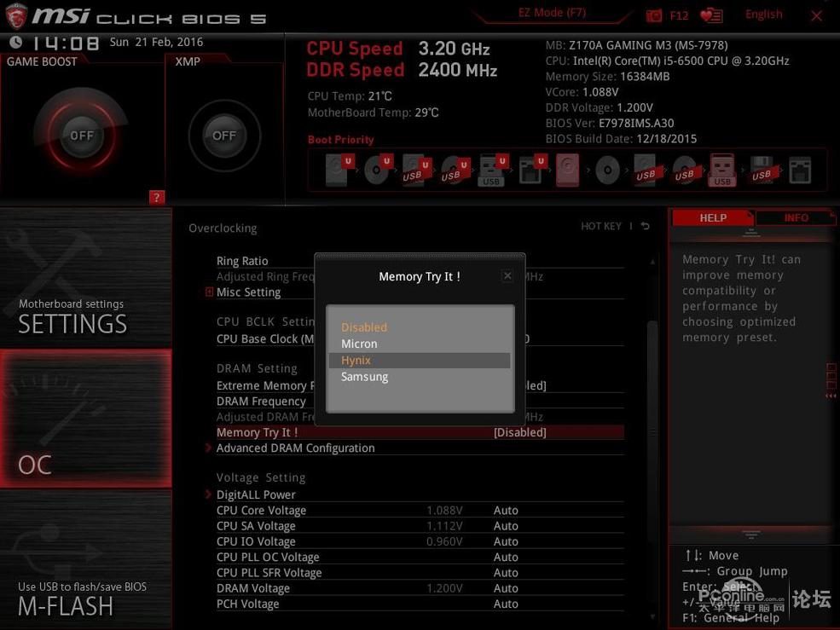This screenshot has width=840, height=630.
Task: Click the UEFI CD/DVD boot device icon
Action: [x=379, y=170]
